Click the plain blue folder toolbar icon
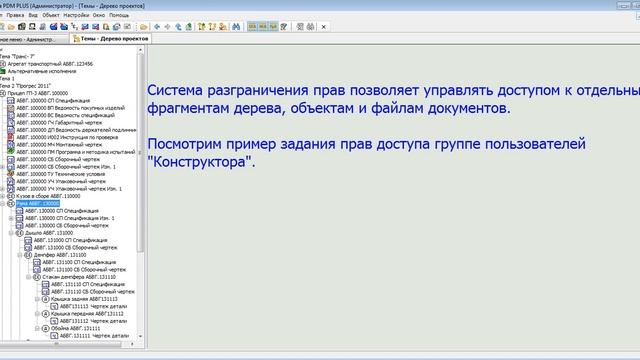The width and height of the screenshot is (640, 360). 64,27
